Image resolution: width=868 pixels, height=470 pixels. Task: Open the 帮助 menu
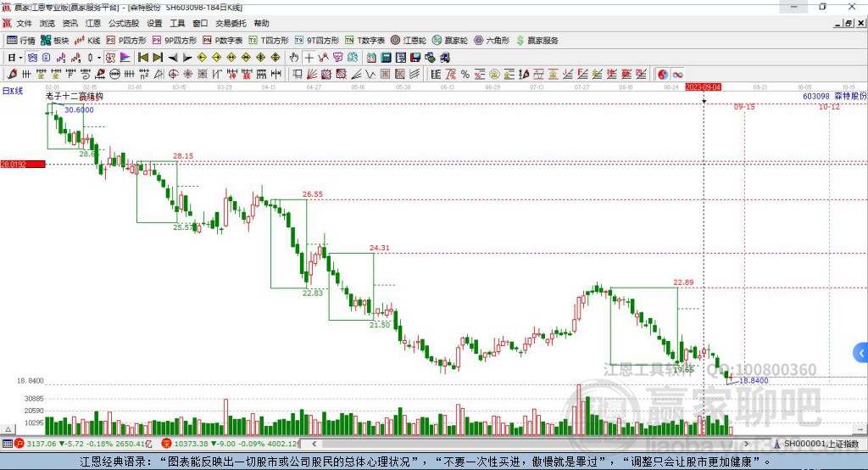[x=261, y=23]
